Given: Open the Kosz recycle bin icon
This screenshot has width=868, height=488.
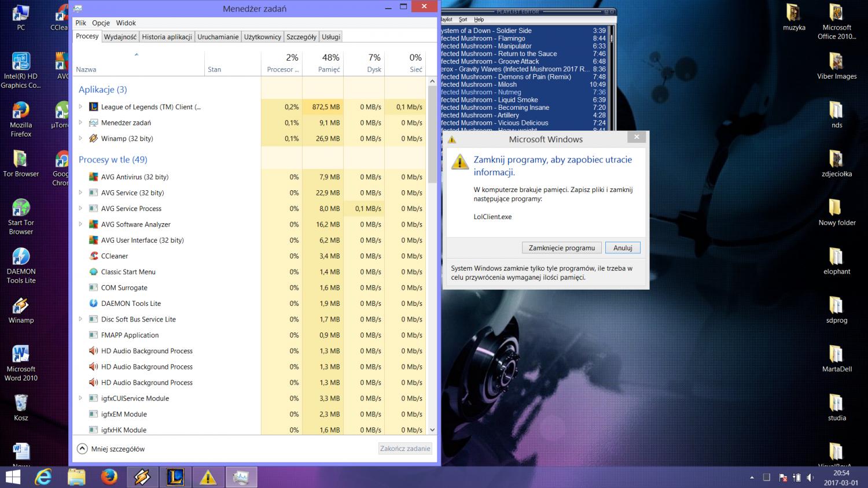Looking at the screenshot, I should (21, 406).
